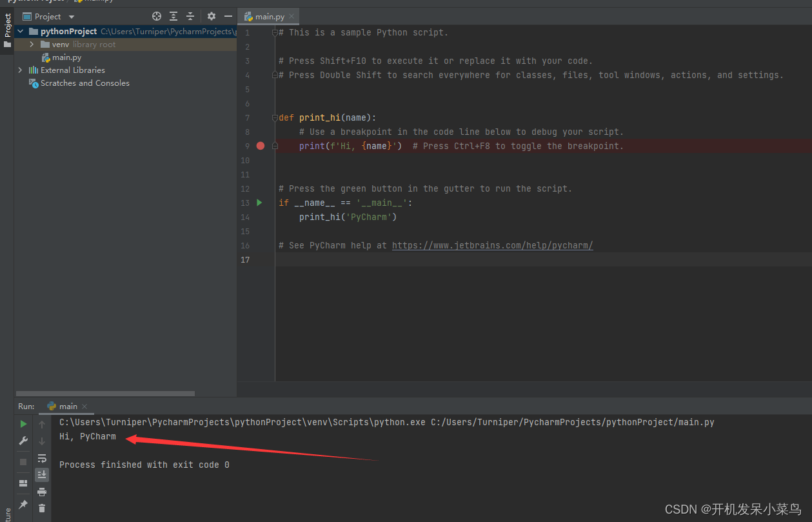Close the main Run tab
Screen dimensions: 812x522
[84, 407]
